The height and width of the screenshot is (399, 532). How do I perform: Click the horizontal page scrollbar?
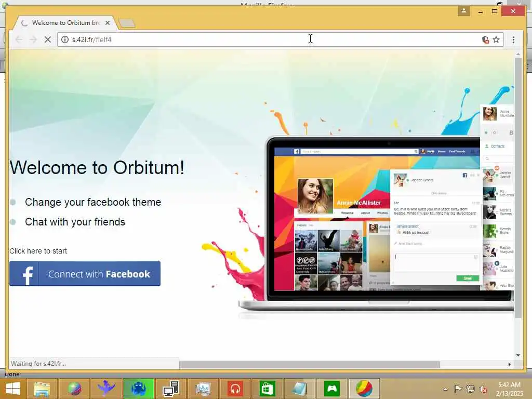310,364
